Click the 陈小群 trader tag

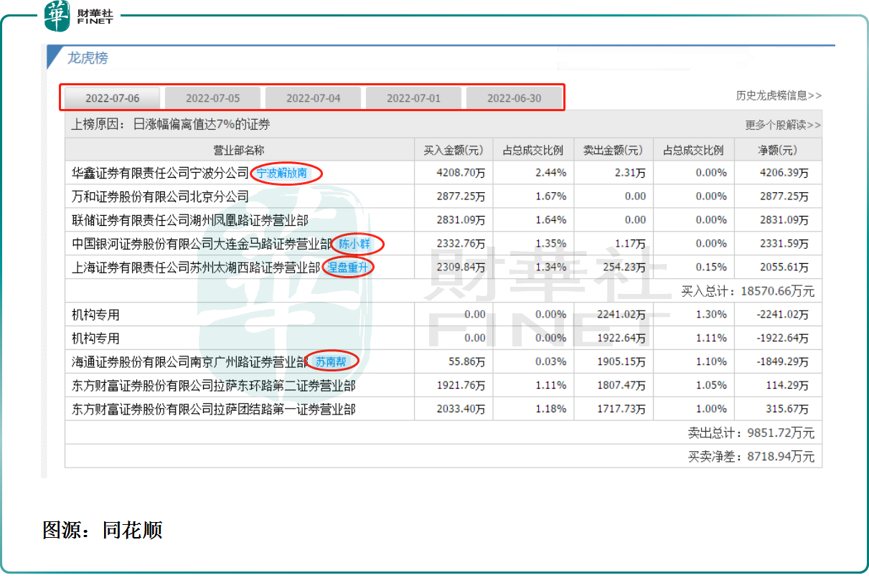coord(354,244)
